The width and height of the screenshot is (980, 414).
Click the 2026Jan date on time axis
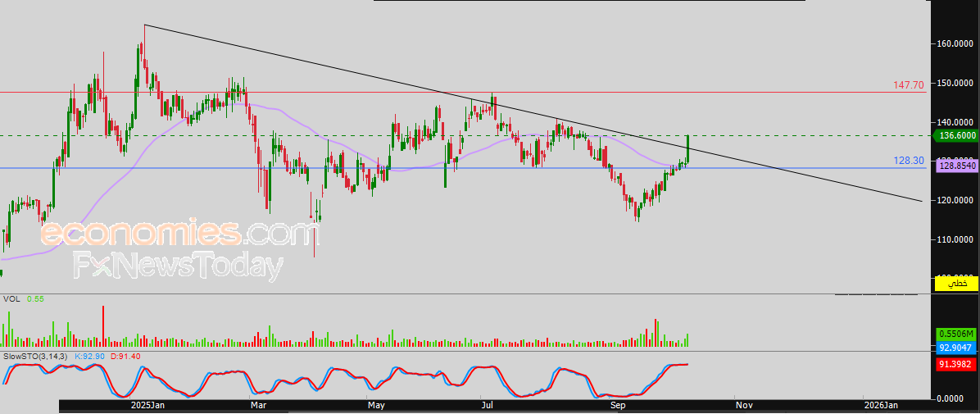[x=882, y=405]
